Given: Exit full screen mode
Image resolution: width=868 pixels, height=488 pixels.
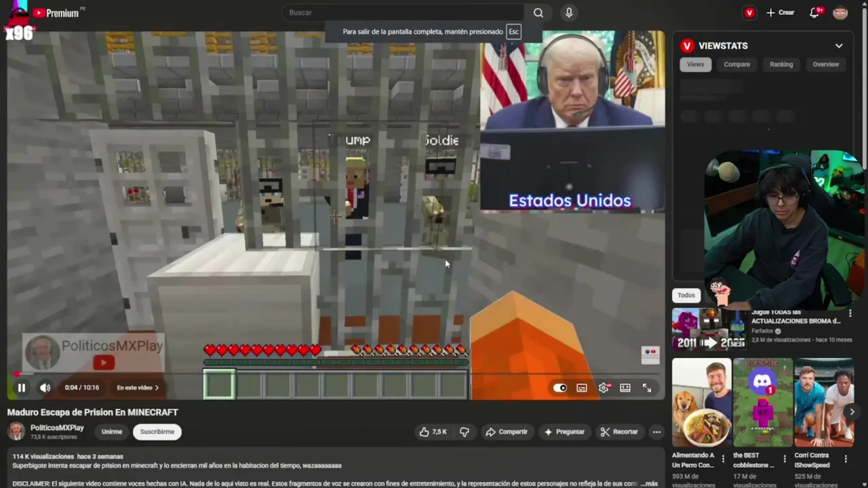Looking at the screenshot, I should click(x=647, y=388).
